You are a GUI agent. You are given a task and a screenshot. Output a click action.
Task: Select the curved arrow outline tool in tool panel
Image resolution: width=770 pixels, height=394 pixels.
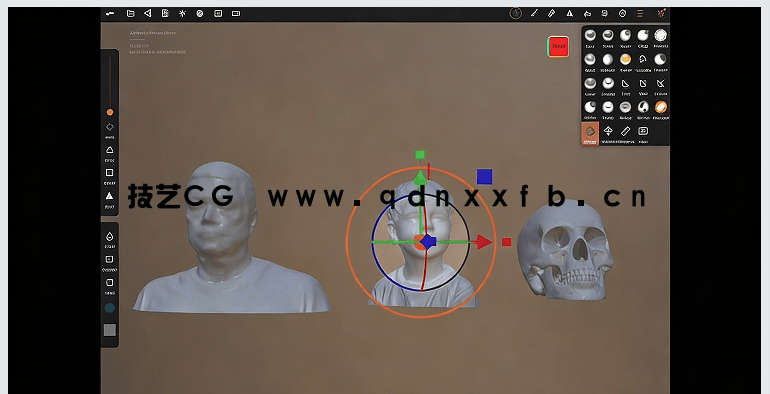(643, 59)
